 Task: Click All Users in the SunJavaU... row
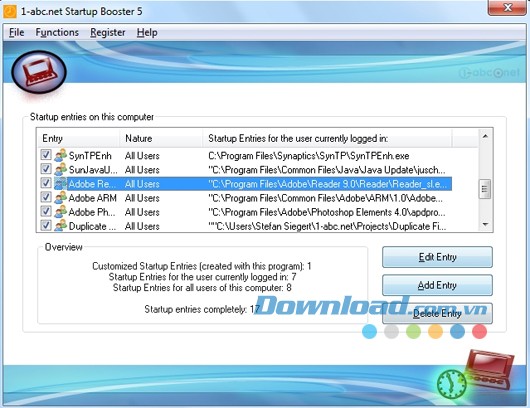[x=142, y=170]
